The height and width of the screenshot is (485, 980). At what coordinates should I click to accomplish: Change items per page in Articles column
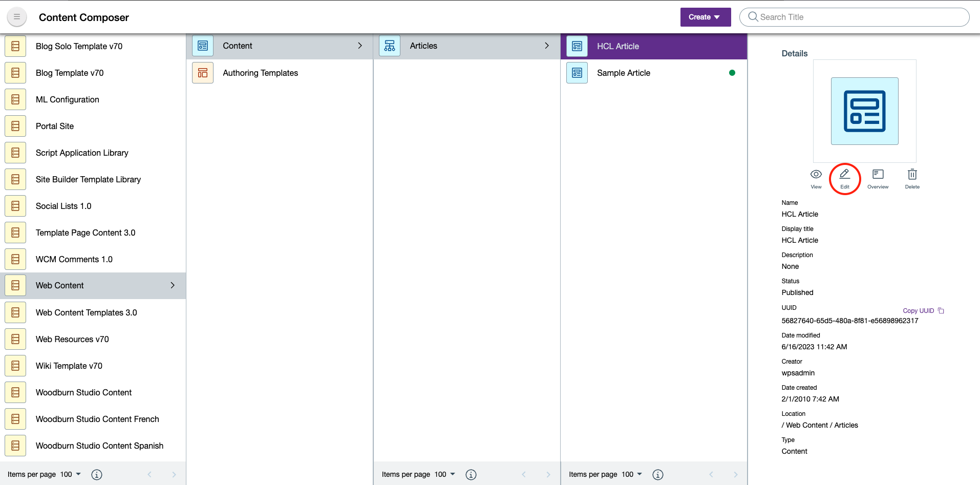coord(445,474)
